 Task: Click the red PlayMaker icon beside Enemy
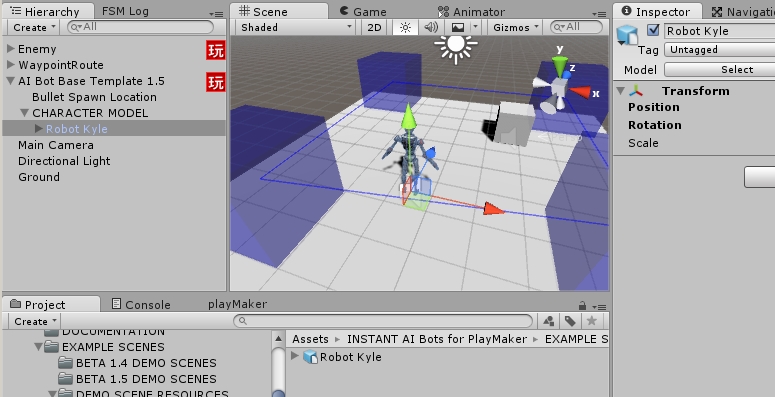pyautogui.click(x=215, y=50)
